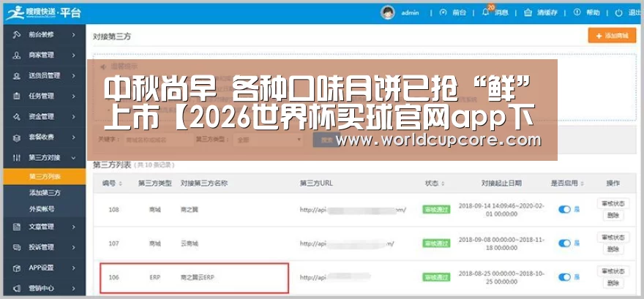Expand the 商家管理 chevron

[x=73, y=56]
